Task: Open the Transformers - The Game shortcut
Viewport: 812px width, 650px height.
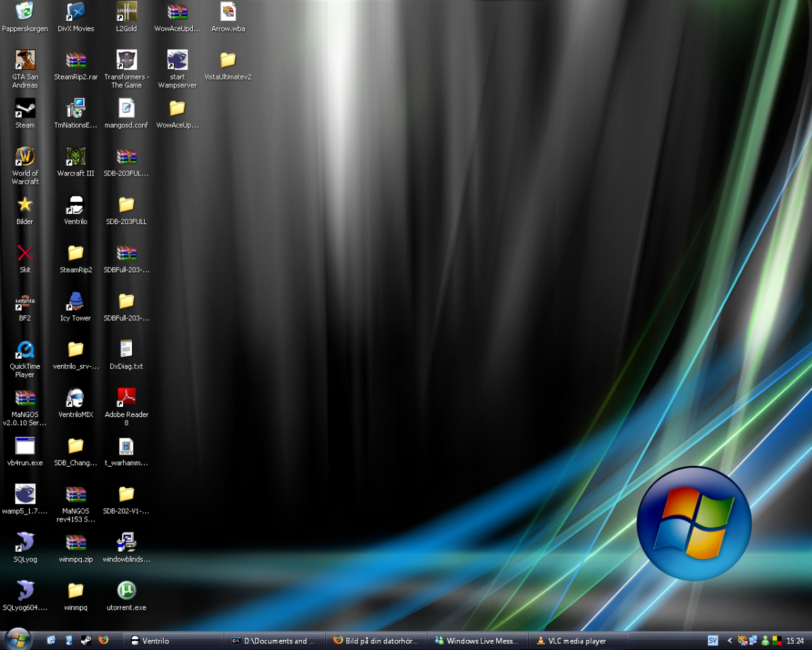Action: [x=127, y=61]
